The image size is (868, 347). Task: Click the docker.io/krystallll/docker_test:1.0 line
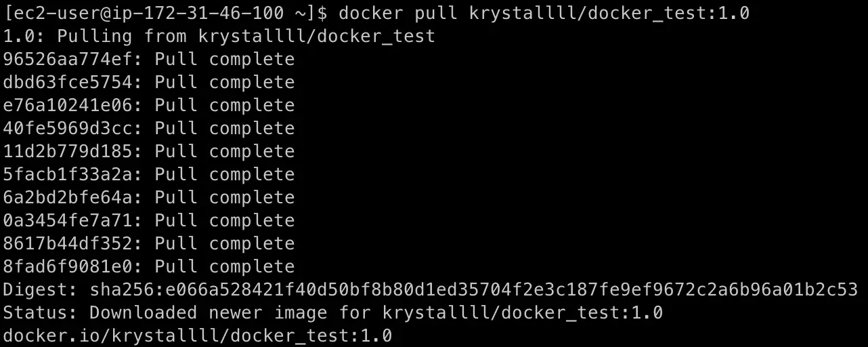pyautogui.click(x=198, y=335)
